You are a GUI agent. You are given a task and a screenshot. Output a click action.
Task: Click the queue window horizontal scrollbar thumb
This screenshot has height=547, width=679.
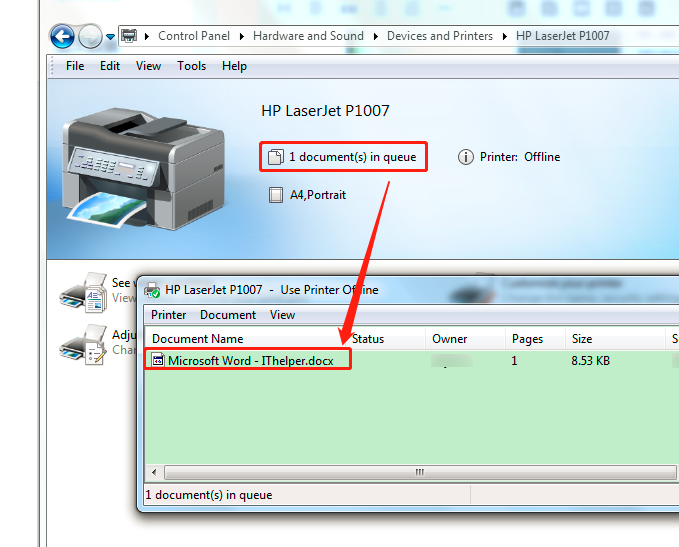coord(420,472)
